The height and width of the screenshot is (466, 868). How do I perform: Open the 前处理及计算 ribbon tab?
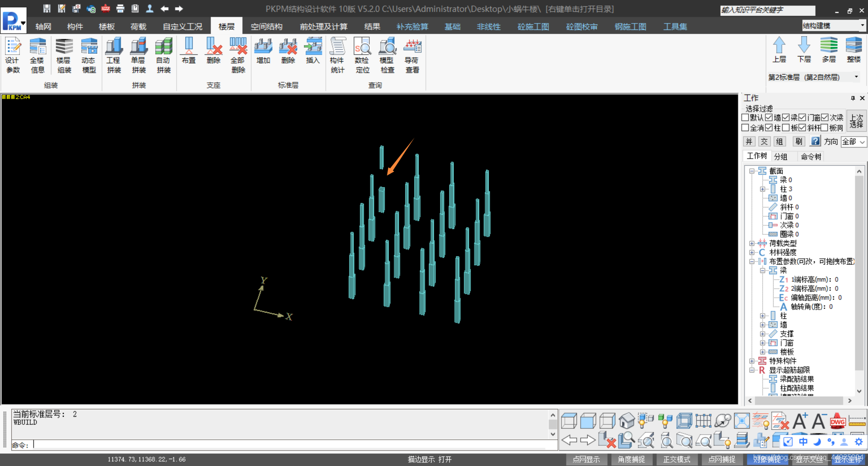coord(324,27)
